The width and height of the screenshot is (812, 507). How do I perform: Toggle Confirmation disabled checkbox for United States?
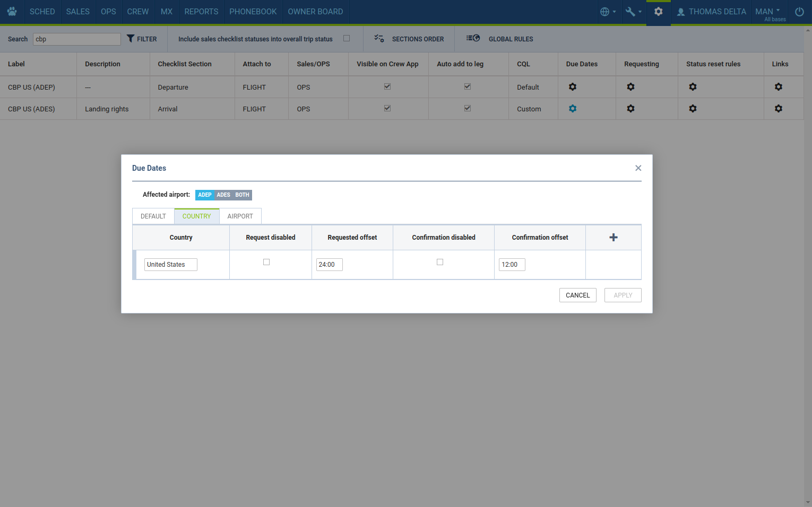(440, 262)
